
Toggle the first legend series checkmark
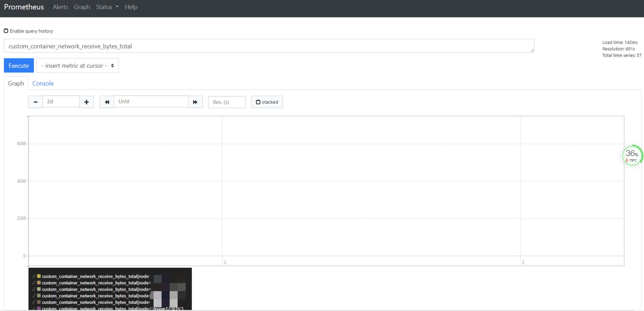tap(34, 276)
